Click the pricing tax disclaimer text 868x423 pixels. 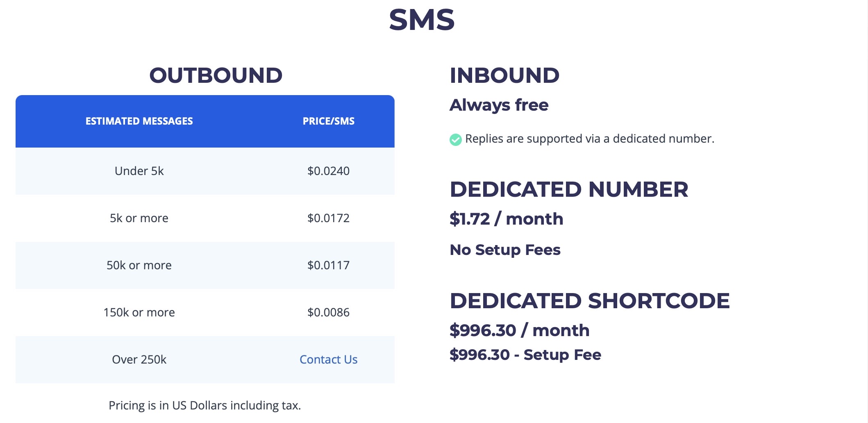click(205, 406)
